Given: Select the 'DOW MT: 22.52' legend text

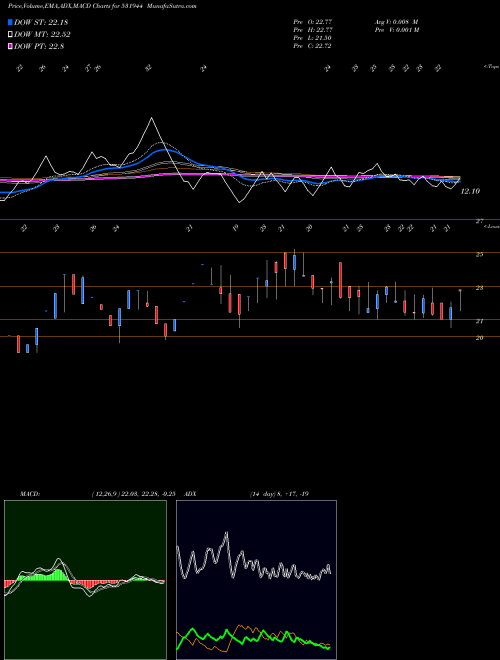Looking at the screenshot, I should click(42, 35).
